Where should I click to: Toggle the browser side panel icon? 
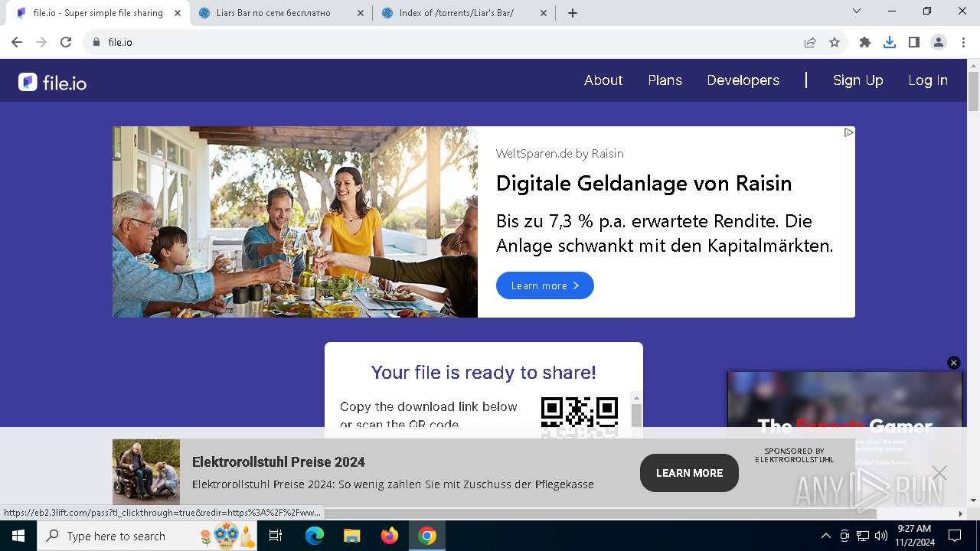click(914, 42)
